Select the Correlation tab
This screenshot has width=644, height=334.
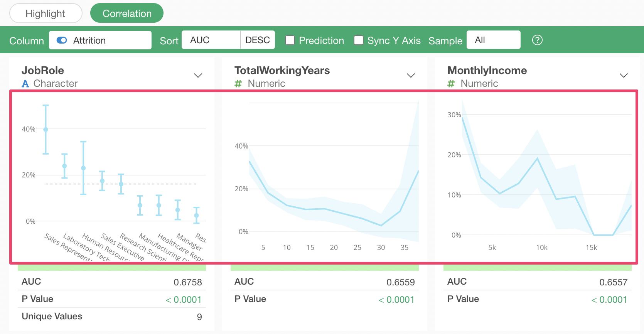click(x=127, y=13)
